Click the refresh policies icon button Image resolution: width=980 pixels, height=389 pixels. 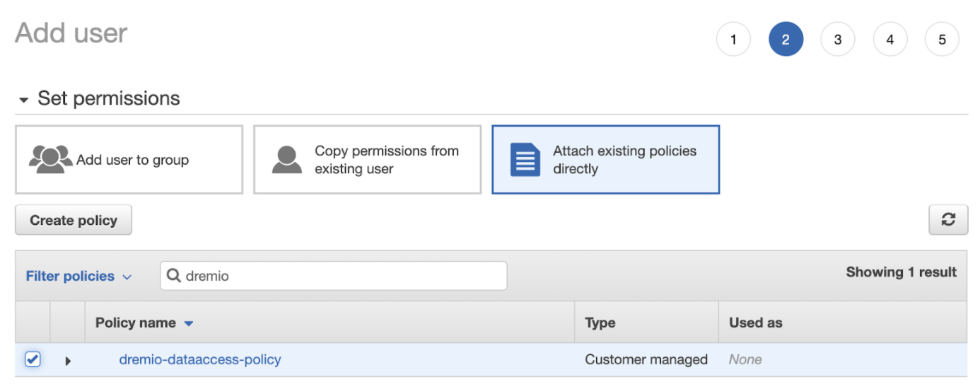coord(947,220)
